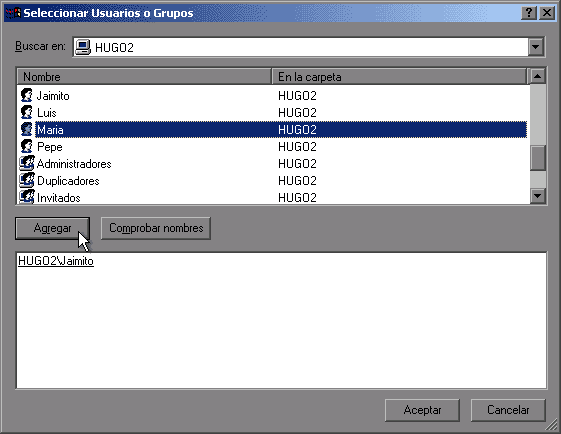561x434 pixels.
Task: Click the HUGO2 computer icon
Action: click(83, 47)
